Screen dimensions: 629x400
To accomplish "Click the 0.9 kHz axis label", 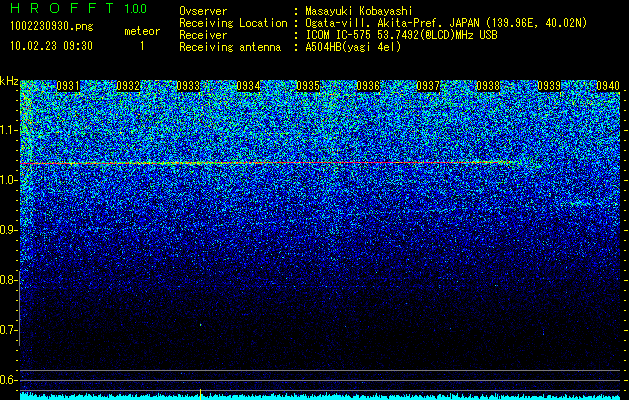I will pos(8,230).
